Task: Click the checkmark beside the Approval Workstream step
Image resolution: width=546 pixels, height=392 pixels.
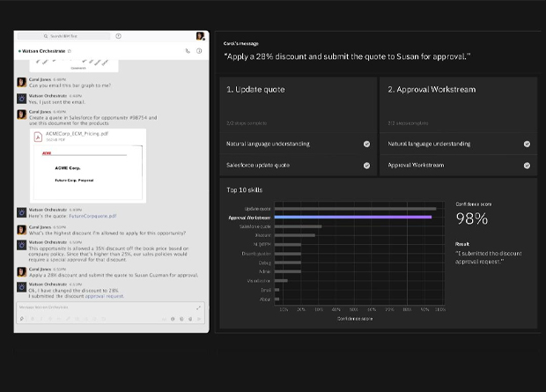Action: [x=527, y=166]
